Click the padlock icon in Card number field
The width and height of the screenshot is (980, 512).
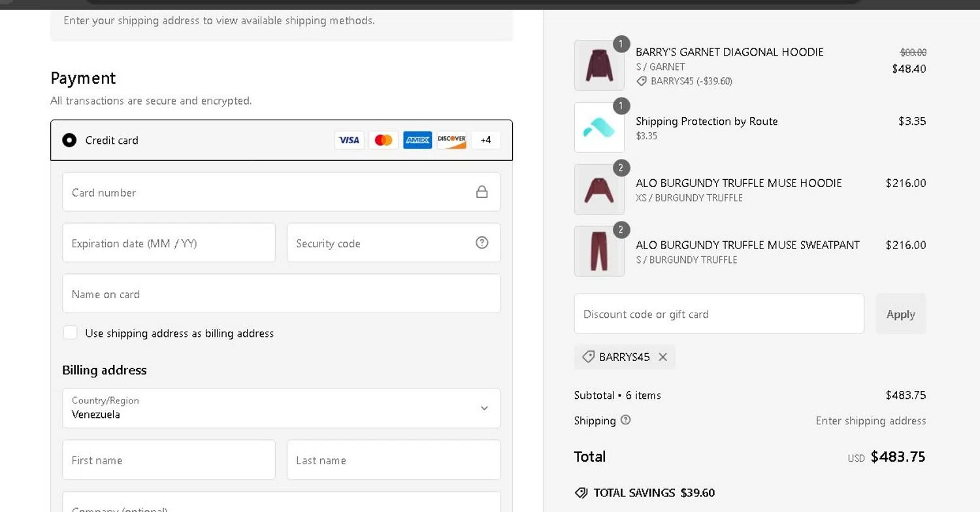(482, 192)
